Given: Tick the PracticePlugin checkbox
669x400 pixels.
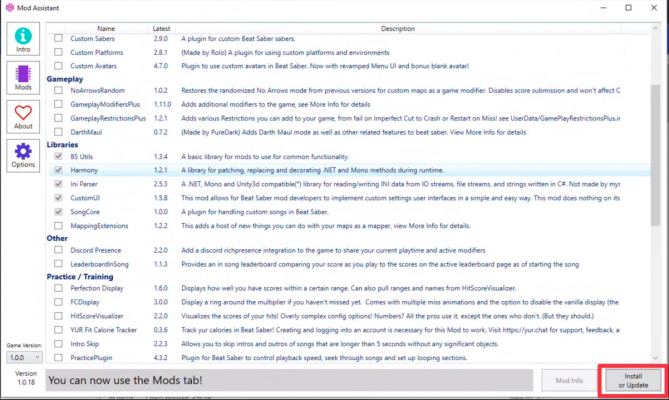Looking at the screenshot, I should point(58,357).
